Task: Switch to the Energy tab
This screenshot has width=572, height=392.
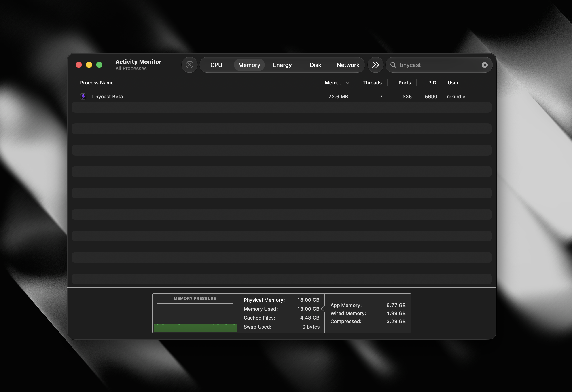Action: click(282, 65)
